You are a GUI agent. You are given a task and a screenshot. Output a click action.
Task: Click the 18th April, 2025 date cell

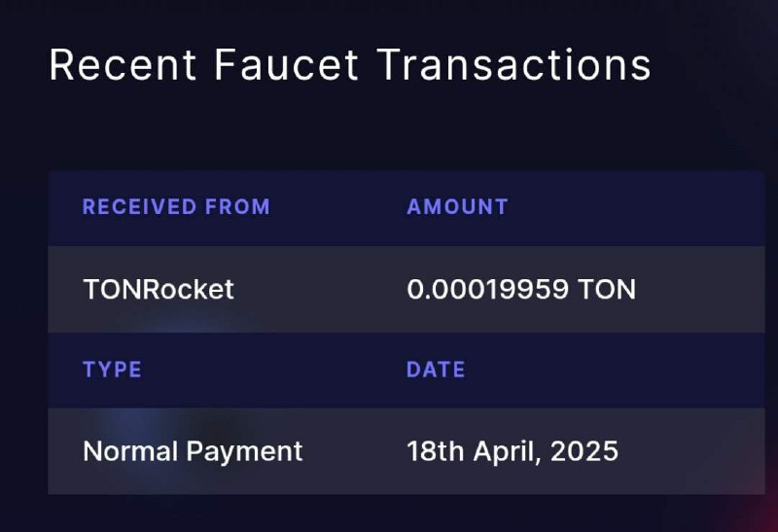click(x=513, y=451)
